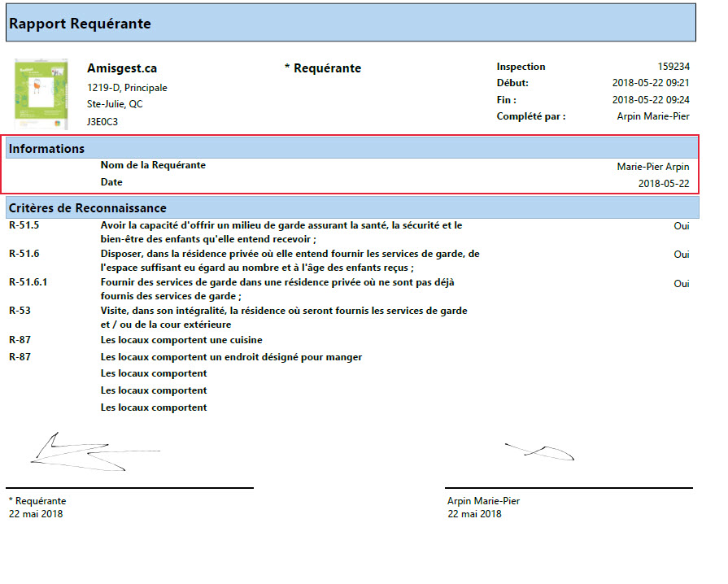This screenshot has width=728, height=584.
Task: Click the applicant signature on the left
Action: pos(95,452)
